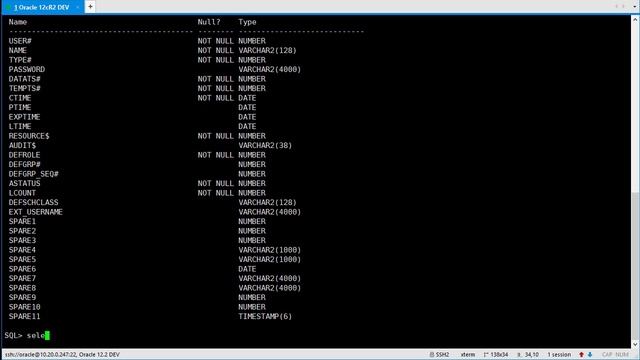This screenshot has width=640, height=360.
Task: Click the VARCHAR2(38) type value
Action: pos(265,145)
